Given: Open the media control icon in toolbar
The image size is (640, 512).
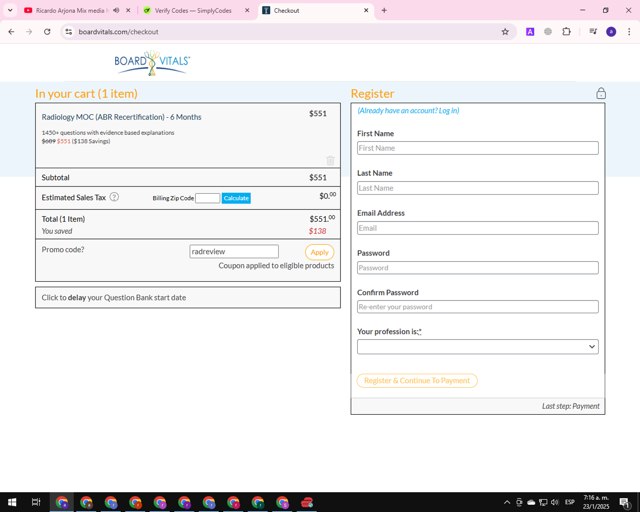Looking at the screenshot, I should pos(593,31).
